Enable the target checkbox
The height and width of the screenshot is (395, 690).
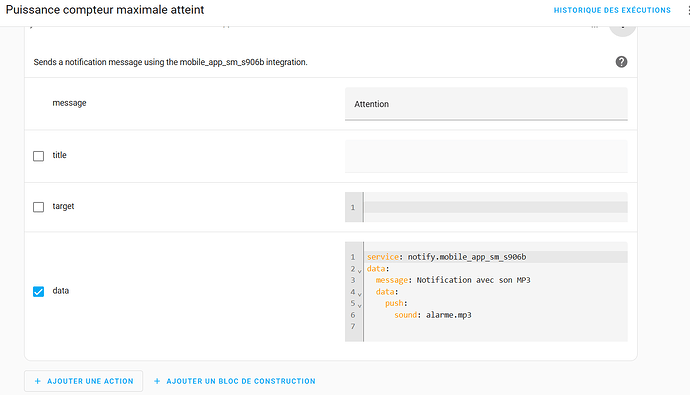39,207
